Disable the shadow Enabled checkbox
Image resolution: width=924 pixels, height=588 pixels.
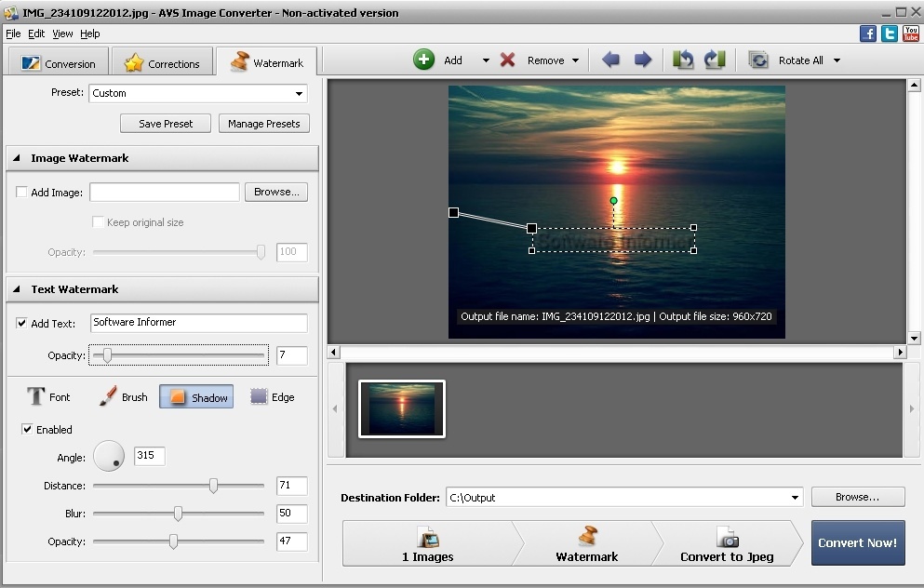[x=28, y=429]
